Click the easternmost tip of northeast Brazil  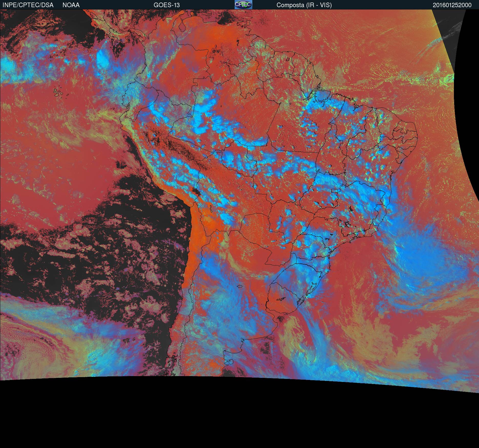(x=417, y=133)
